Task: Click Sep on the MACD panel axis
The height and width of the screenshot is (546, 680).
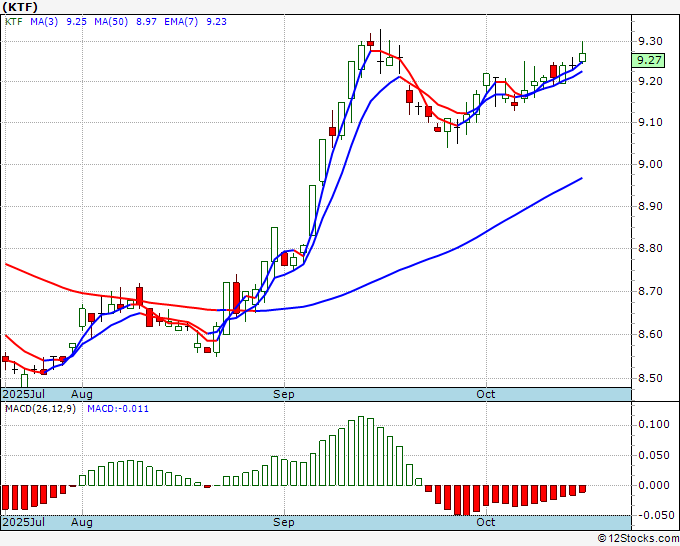Action: point(284,522)
